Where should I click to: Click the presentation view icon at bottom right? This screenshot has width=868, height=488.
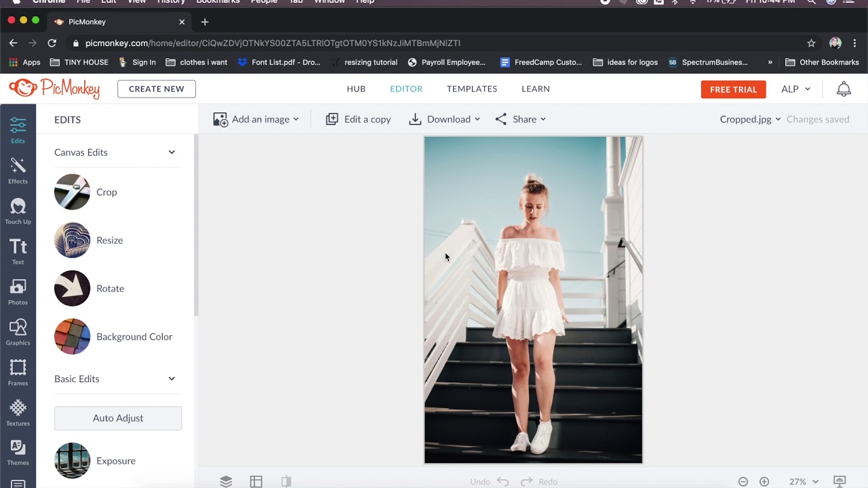(840, 481)
